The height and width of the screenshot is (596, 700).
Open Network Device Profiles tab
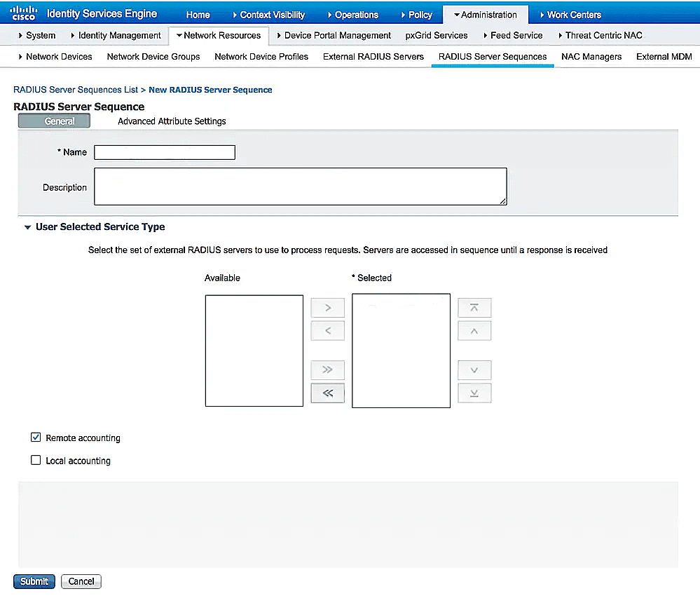pos(261,57)
